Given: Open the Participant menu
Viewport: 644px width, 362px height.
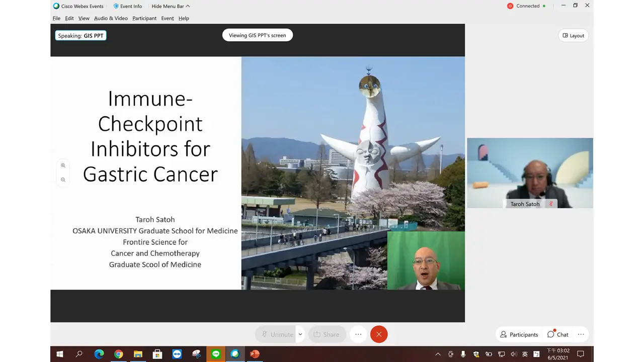Looking at the screenshot, I should [144, 18].
